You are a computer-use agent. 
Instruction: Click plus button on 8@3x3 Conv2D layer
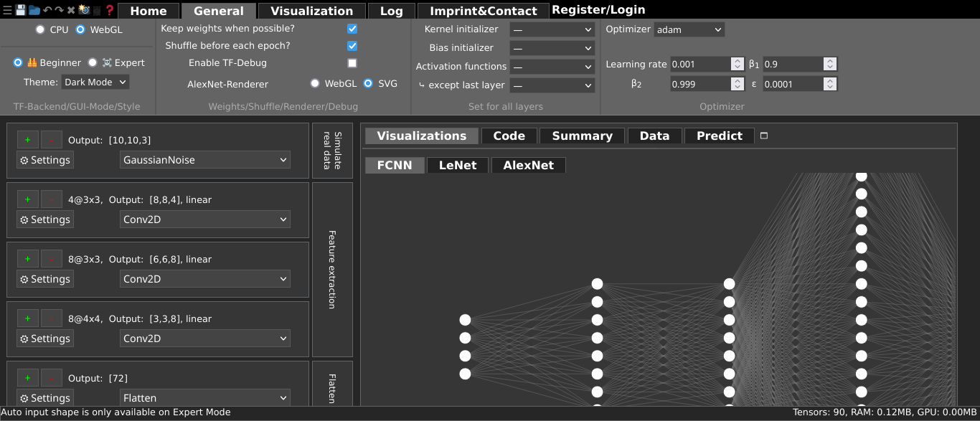point(27,259)
